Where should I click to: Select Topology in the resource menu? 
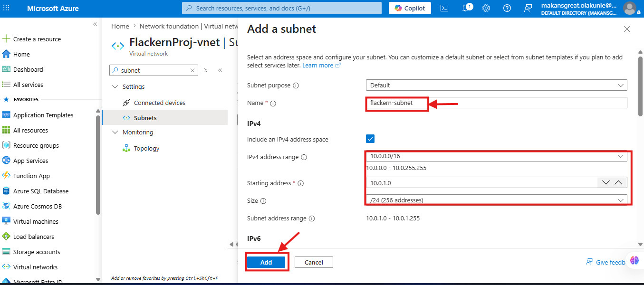click(x=146, y=148)
